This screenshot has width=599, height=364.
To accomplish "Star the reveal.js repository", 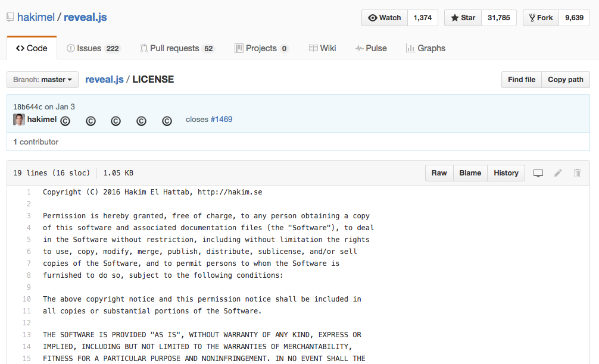I will click(463, 18).
